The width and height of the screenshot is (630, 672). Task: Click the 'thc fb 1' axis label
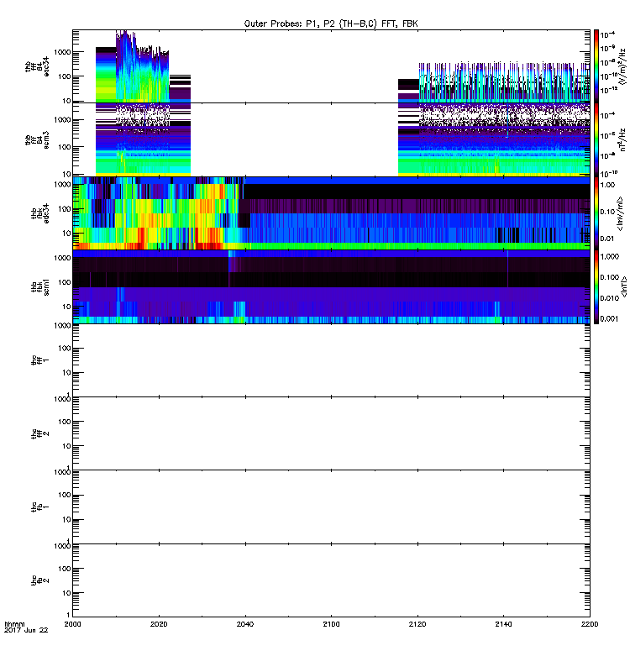[x=39, y=507]
